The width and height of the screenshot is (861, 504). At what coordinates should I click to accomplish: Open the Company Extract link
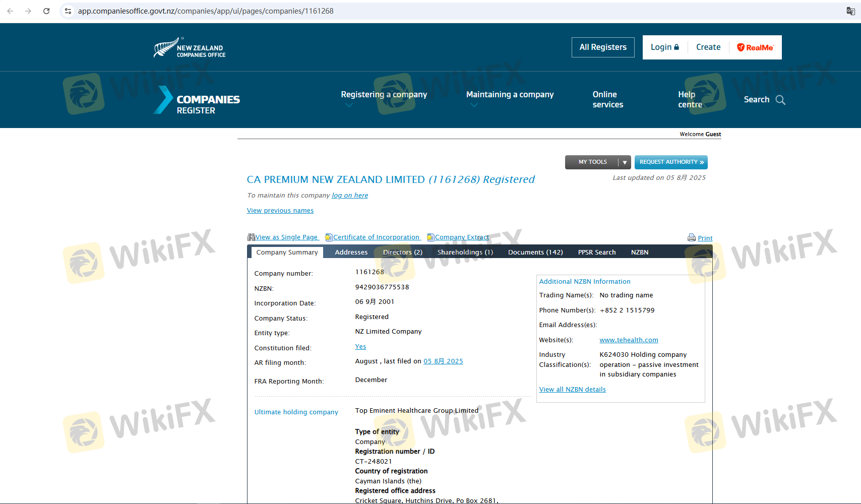pos(462,237)
